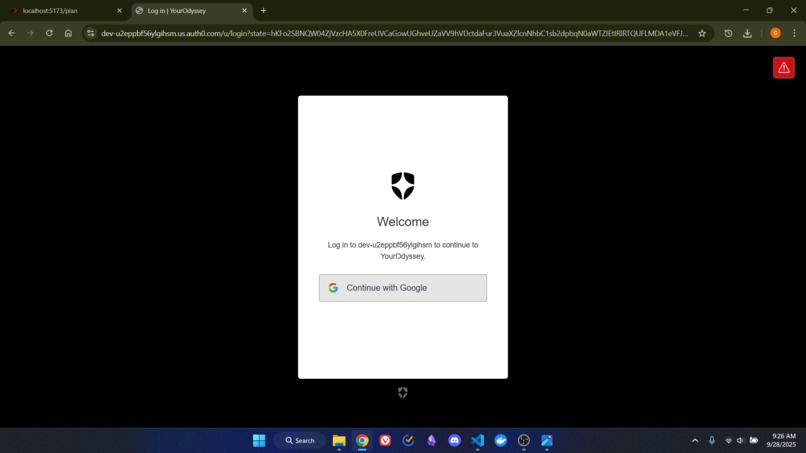Open volume control in system tray
Image resolution: width=806 pixels, height=453 pixels.
740,441
